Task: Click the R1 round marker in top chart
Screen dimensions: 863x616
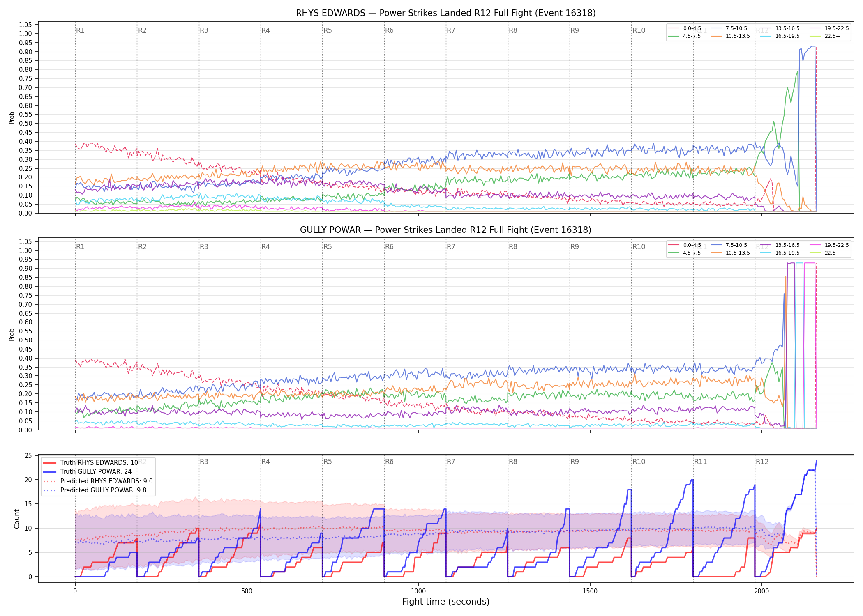Action: 80,30
